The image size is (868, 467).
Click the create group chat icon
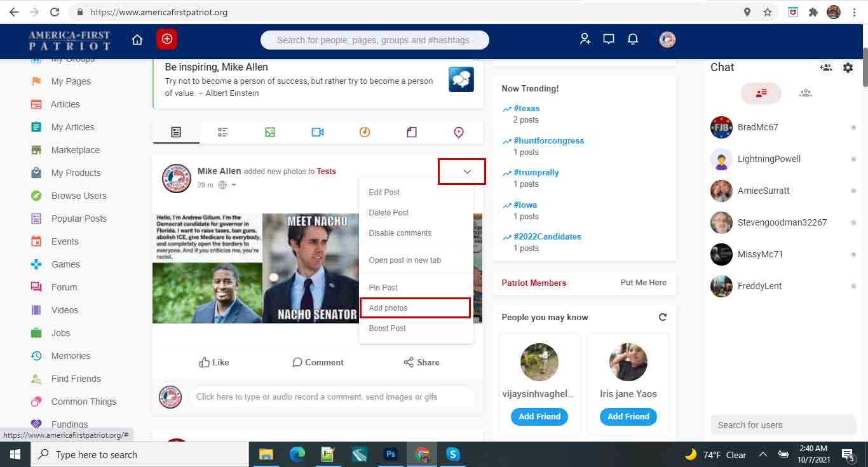825,67
